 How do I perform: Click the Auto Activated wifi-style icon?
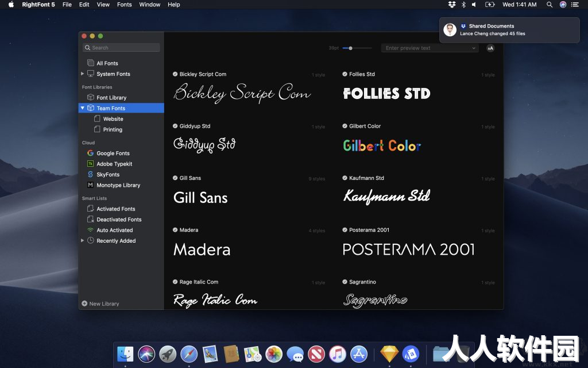coord(90,230)
